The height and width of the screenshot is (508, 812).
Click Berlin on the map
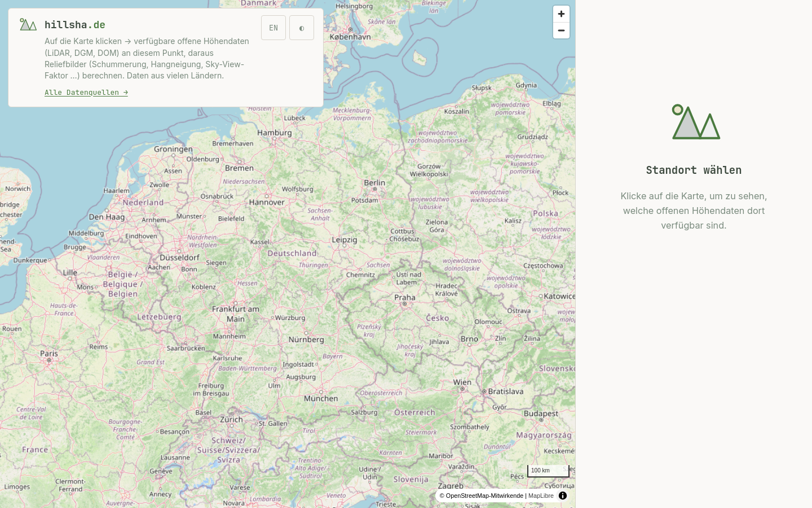point(374,183)
